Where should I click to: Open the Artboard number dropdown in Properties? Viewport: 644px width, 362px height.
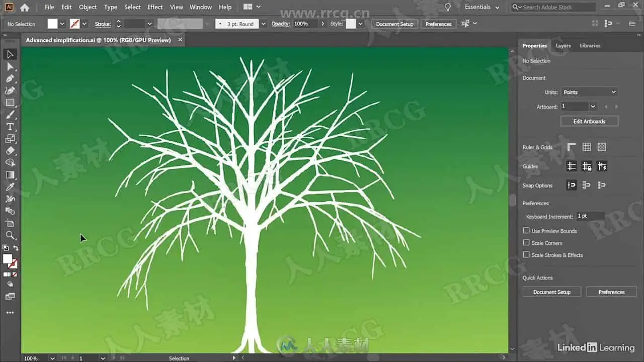pos(593,107)
